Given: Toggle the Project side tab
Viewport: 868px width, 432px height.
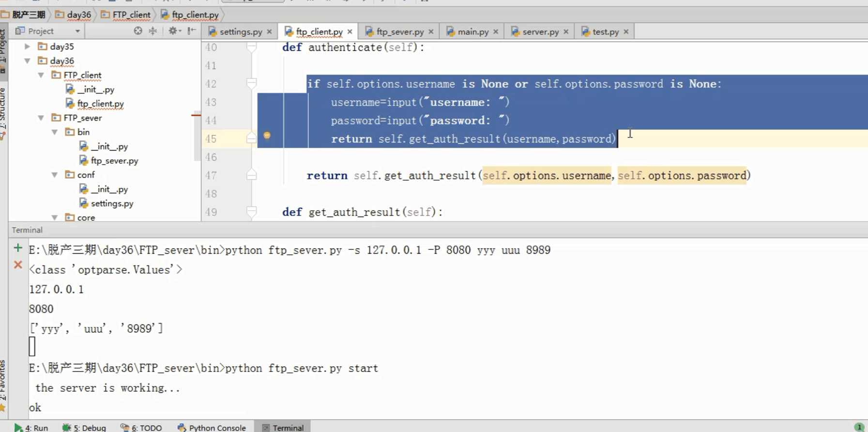Looking at the screenshot, I should tap(3, 50).
